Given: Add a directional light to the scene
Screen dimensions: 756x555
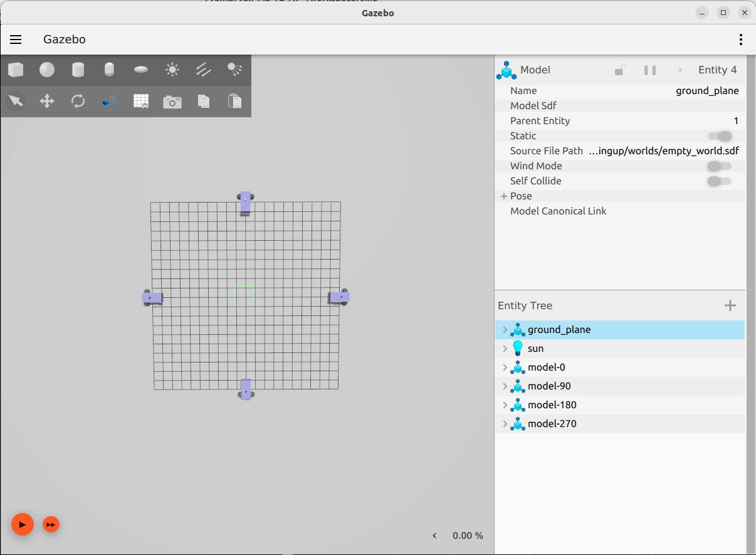Looking at the screenshot, I should pos(204,70).
